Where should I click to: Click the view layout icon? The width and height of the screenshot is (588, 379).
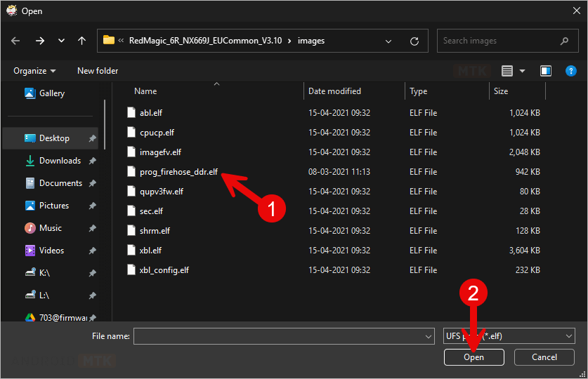click(x=507, y=71)
